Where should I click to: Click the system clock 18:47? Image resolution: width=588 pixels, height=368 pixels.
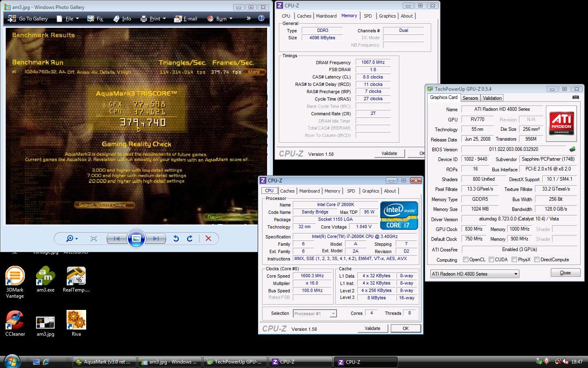(577, 362)
